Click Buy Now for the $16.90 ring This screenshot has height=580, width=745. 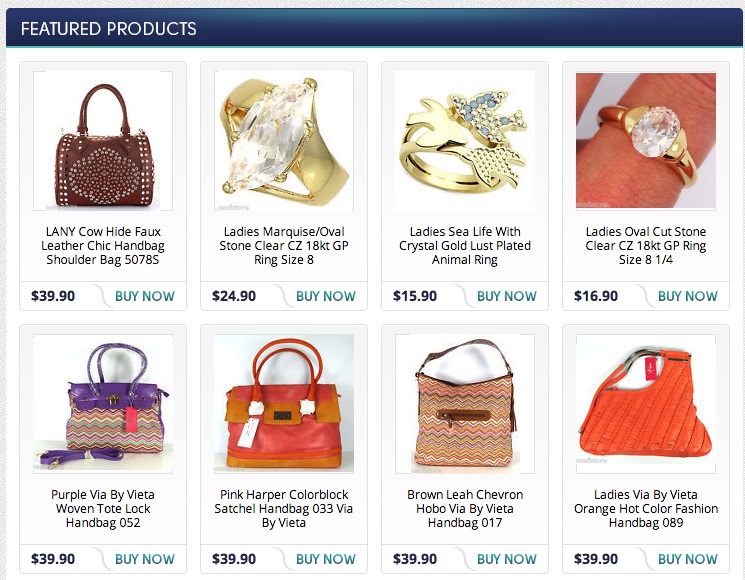click(688, 296)
